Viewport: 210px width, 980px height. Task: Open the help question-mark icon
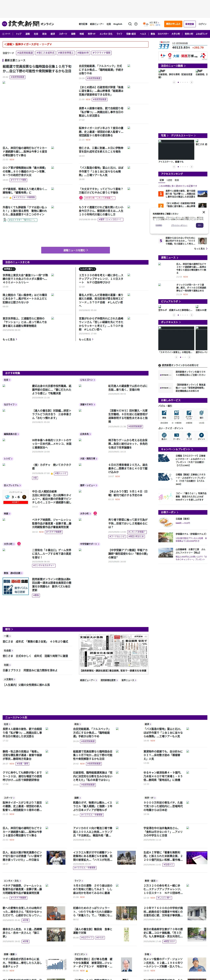click(136, 24)
